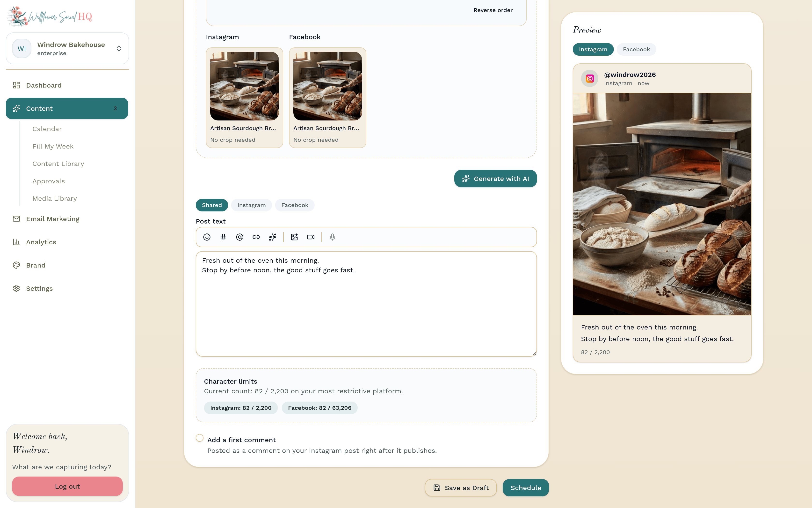812x508 pixels.
Task: Open Brand from the sidebar
Action: pos(67,265)
